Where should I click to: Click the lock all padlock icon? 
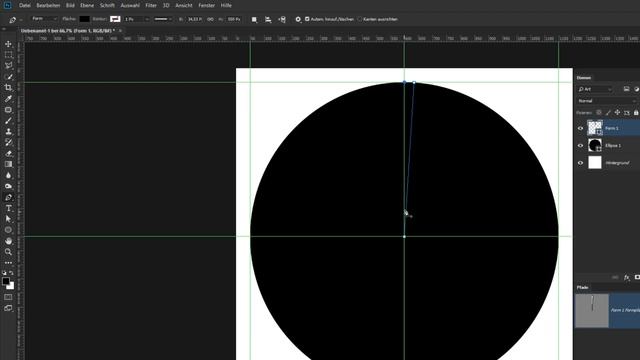[x=636, y=112]
